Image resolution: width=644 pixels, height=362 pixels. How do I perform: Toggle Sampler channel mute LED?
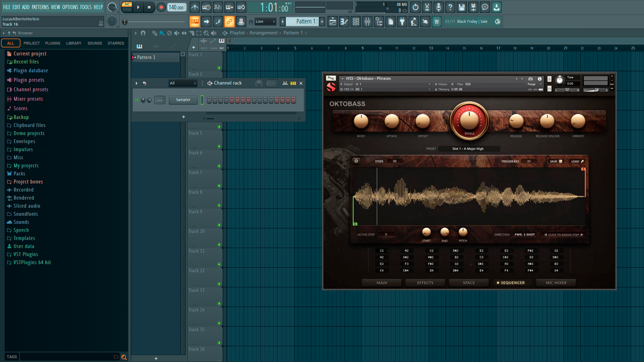click(x=137, y=100)
